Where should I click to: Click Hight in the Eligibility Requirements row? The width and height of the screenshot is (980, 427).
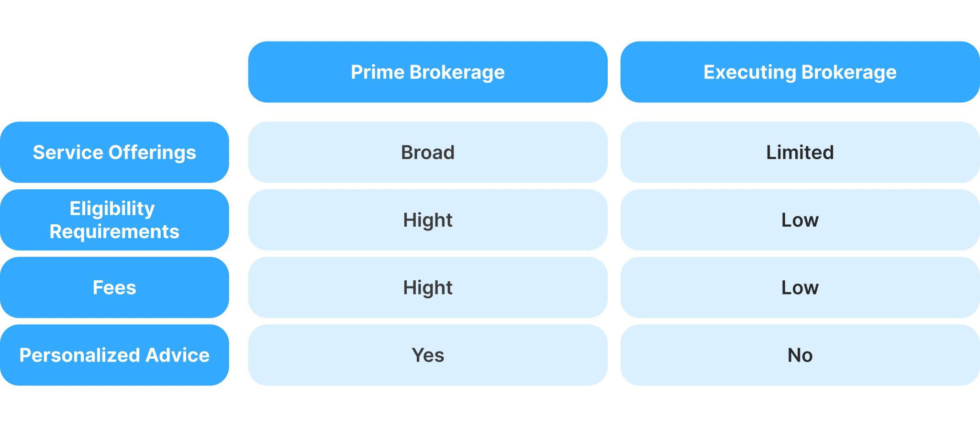(428, 220)
